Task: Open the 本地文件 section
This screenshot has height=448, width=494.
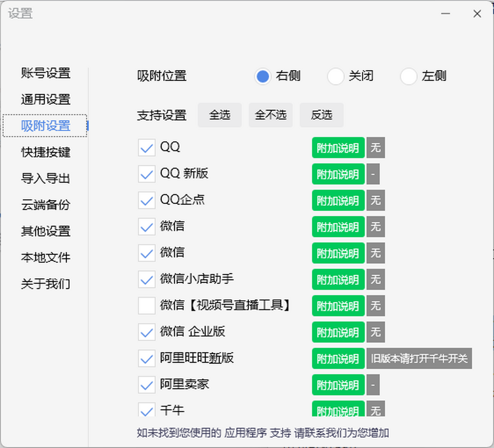Action: [46, 258]
